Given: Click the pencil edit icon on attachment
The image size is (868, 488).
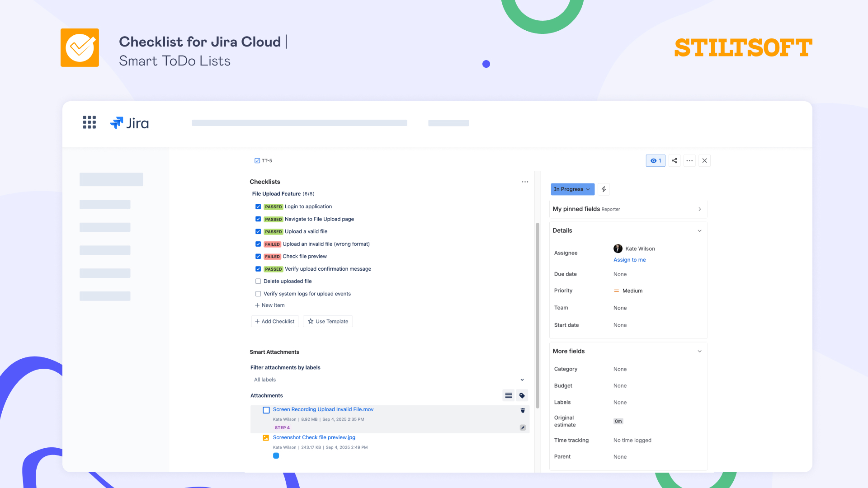Looking at the screenshot, I should [x=523, y=427].
